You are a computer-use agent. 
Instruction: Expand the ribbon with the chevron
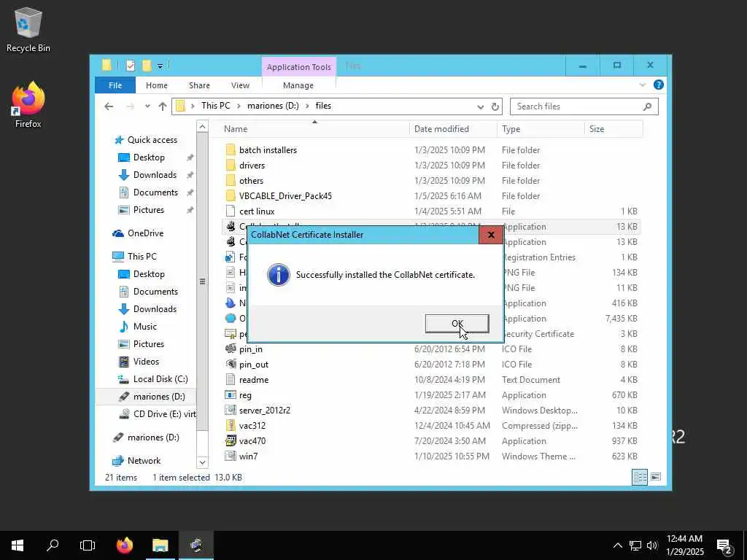(642, 85)
